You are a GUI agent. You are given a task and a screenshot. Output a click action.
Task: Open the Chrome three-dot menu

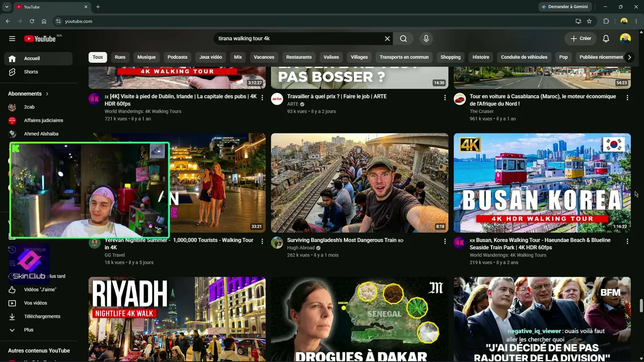[x=637, y=21]
